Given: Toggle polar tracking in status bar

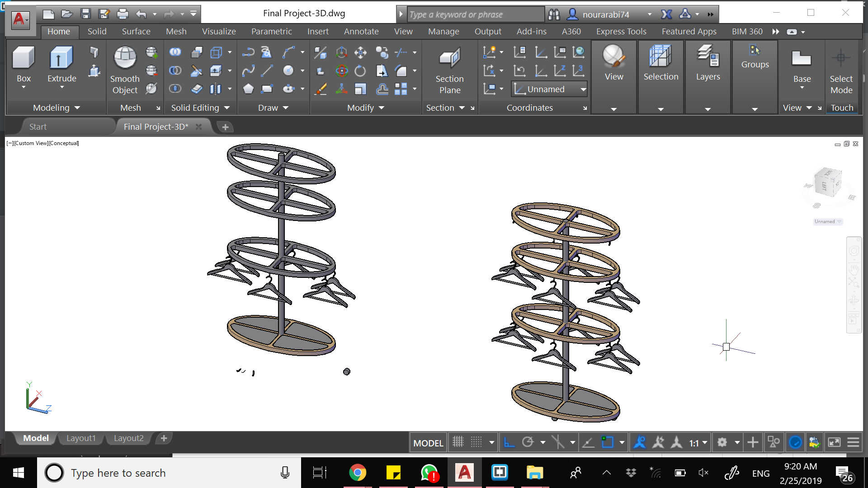Looking at the screenshot, I should pos(528,442).
